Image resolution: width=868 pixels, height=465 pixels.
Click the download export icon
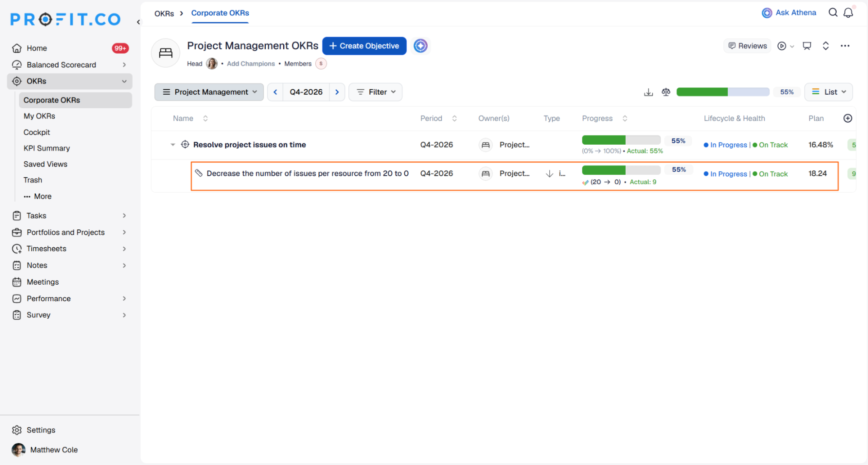648,92
